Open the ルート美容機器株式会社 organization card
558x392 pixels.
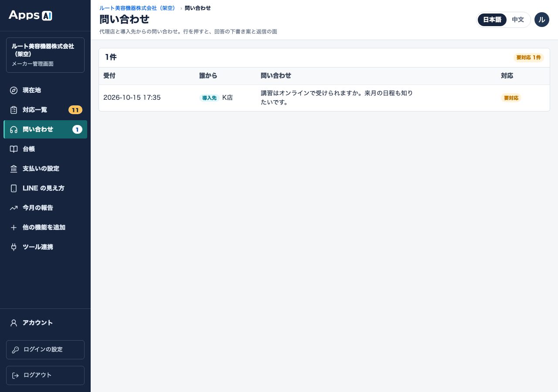click(x=45, y=55)
